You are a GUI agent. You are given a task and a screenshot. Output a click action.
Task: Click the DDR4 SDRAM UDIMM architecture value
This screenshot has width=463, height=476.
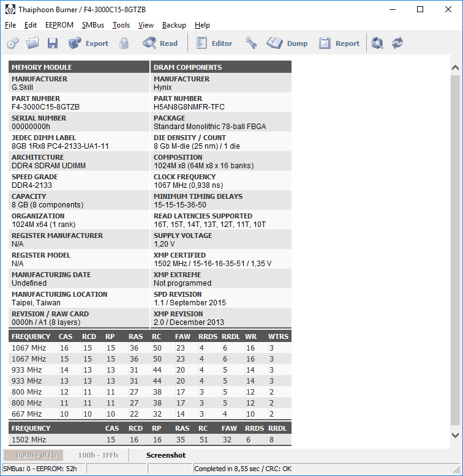pos(48,165)
